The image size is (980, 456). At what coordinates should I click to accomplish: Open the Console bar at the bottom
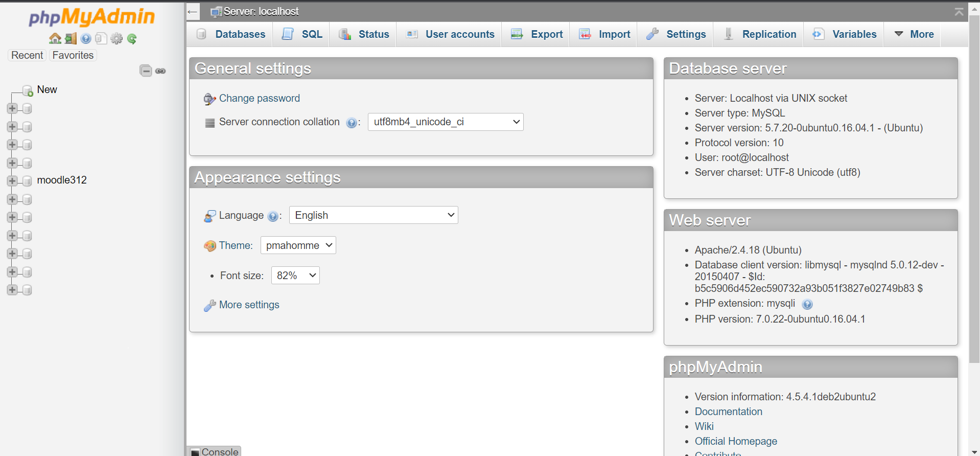pos(214,451)
